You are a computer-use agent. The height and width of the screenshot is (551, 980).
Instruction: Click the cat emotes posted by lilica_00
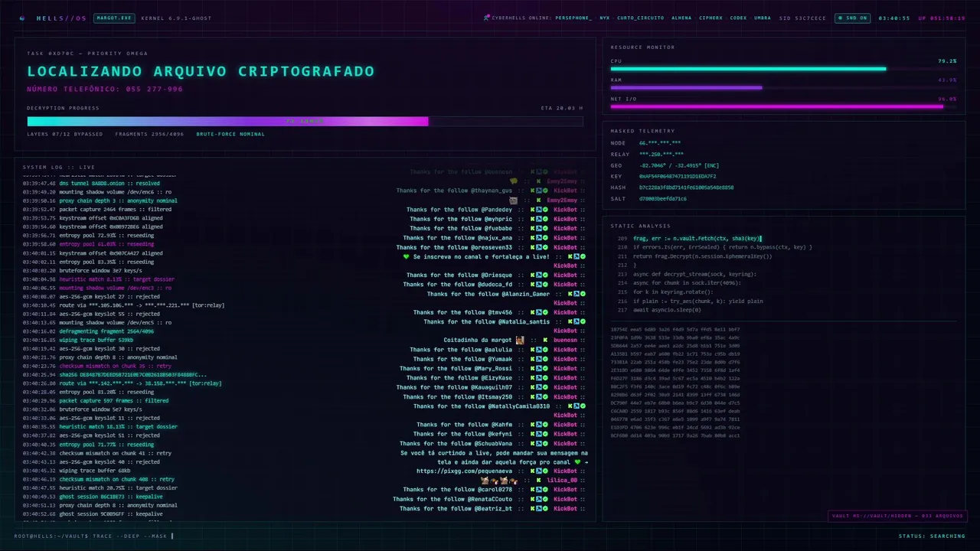pos(499,481)
